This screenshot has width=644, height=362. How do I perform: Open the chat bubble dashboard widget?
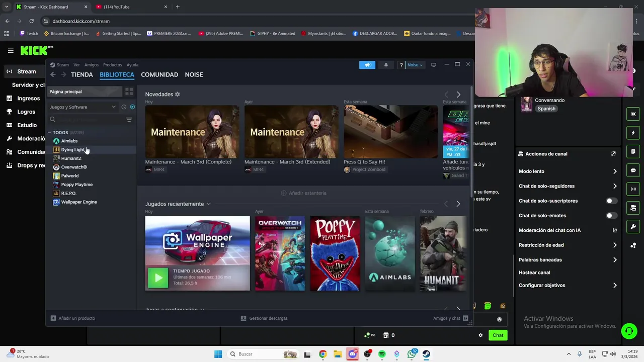(x=633, y=170)
